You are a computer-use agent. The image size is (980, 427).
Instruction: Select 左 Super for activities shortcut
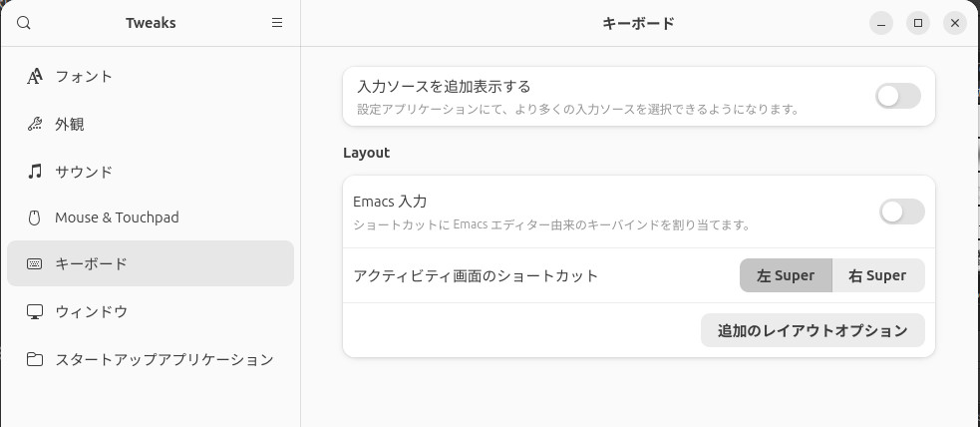pos(786,275)
